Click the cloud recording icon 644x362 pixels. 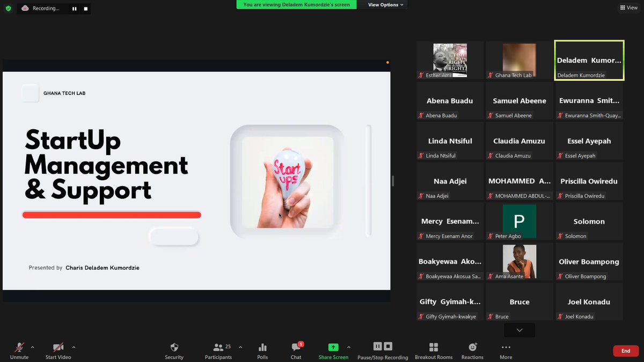tap(25, 9)
